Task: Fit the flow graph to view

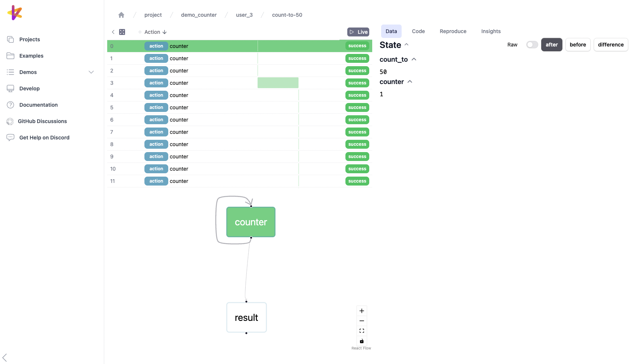Action: point(362,331)
